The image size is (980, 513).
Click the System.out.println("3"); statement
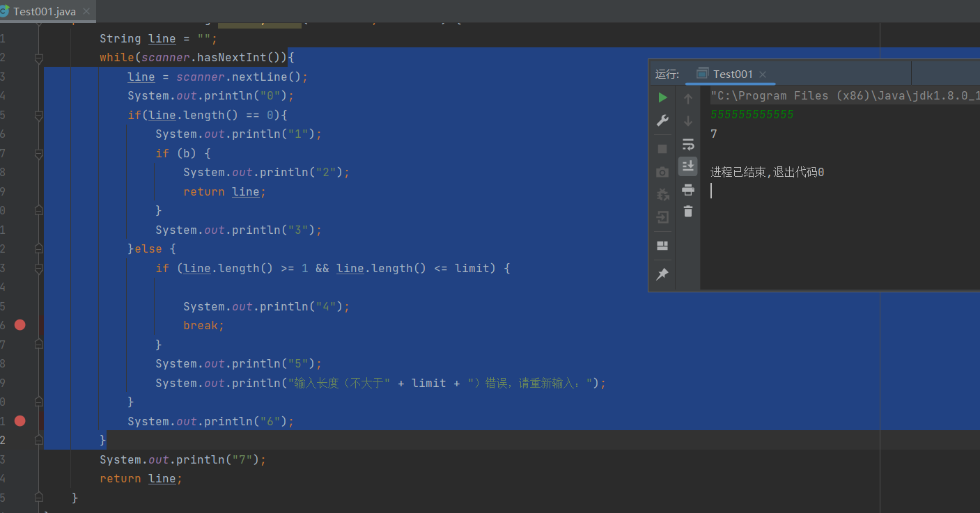(239, 230)
